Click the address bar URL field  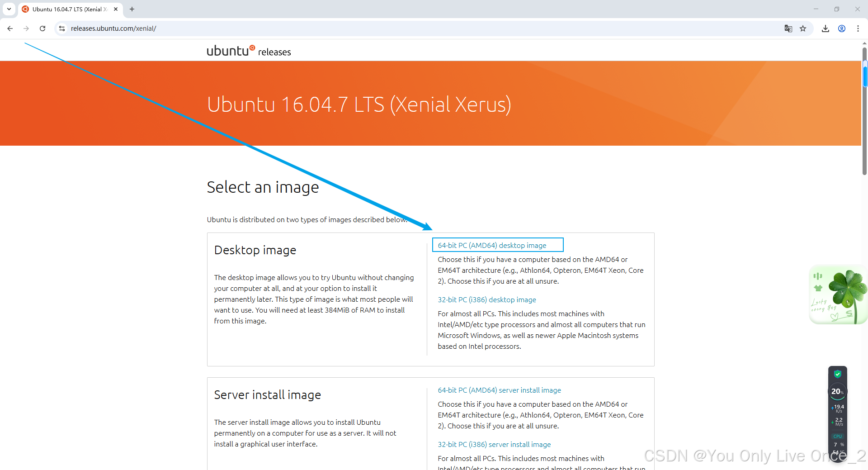tap(420, 28)
